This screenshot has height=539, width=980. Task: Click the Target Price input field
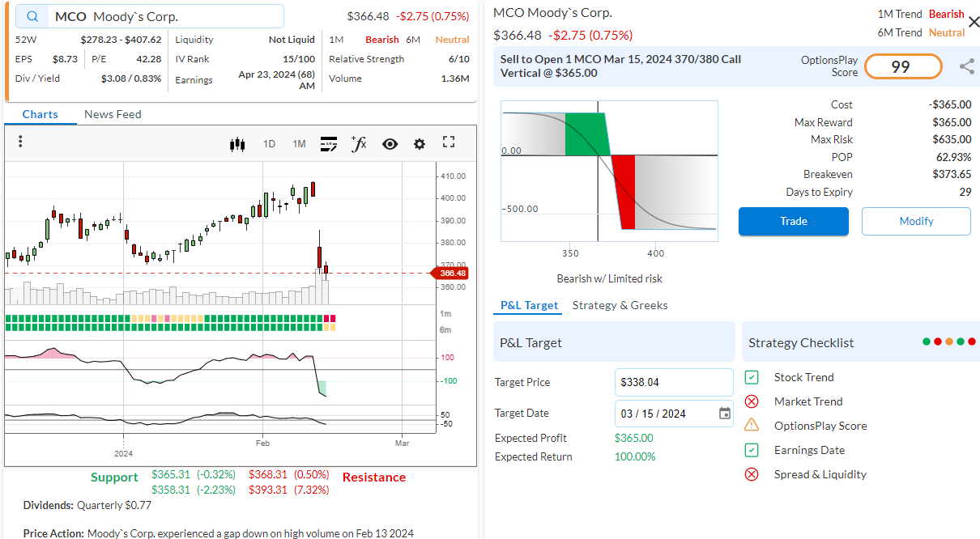pos(674,382)
